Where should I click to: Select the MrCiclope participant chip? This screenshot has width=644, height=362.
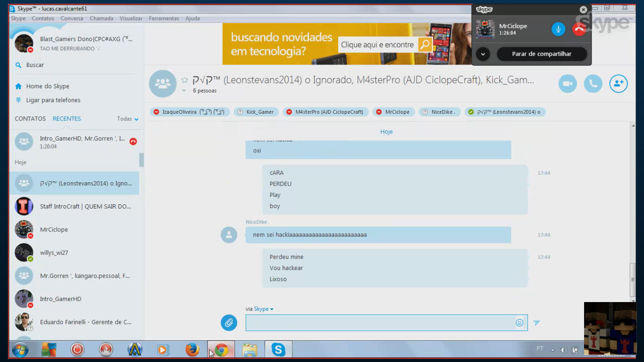tap(393, 112)
